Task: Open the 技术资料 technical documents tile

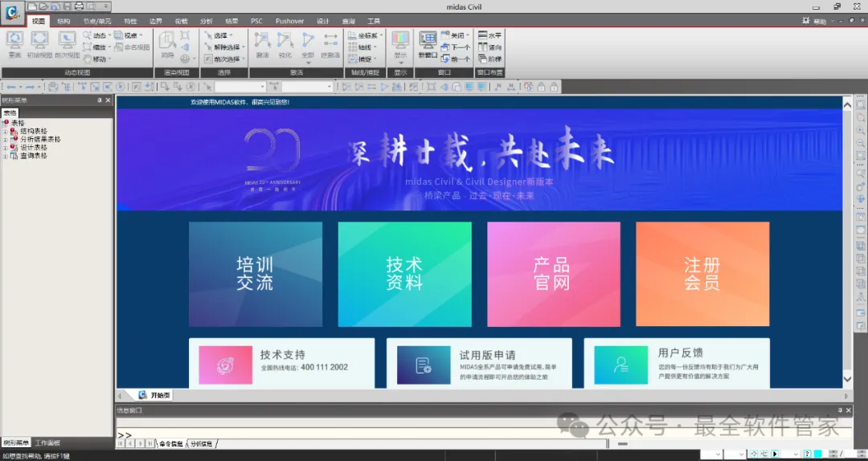Action: tap(404, 274)
